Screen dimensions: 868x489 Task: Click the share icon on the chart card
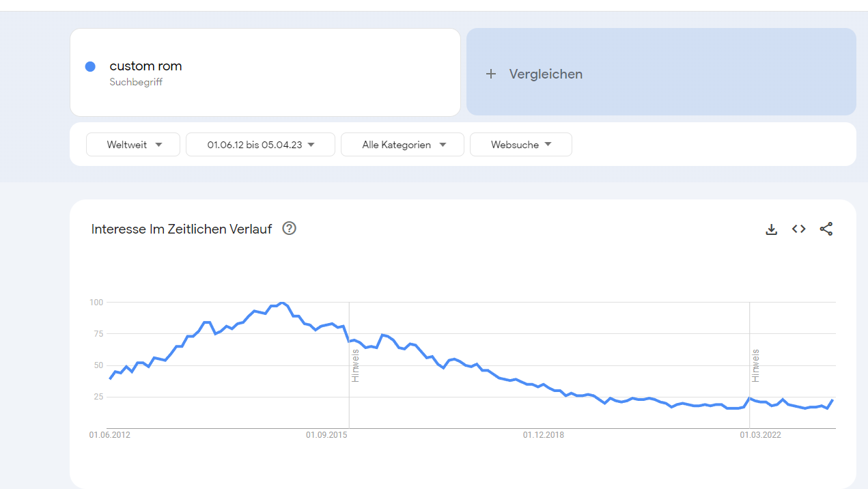tap(826, 229)
